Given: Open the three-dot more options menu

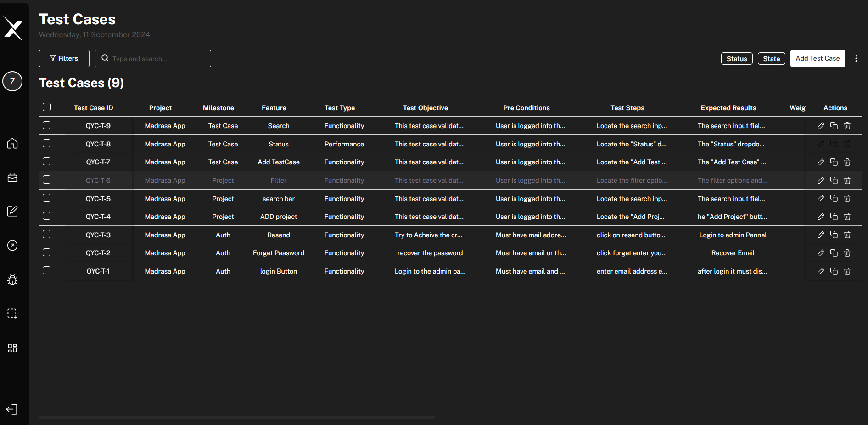Looking at the screenshot, I should point(856,58).
